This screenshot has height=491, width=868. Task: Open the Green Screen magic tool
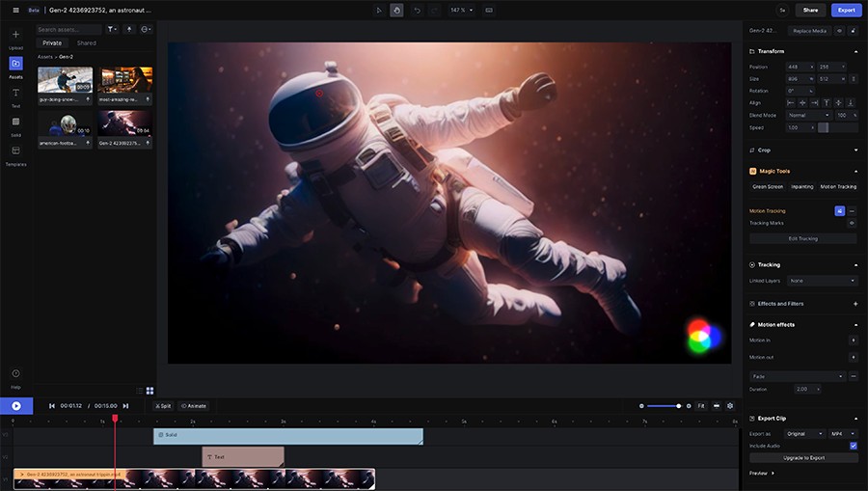(768, 186)
